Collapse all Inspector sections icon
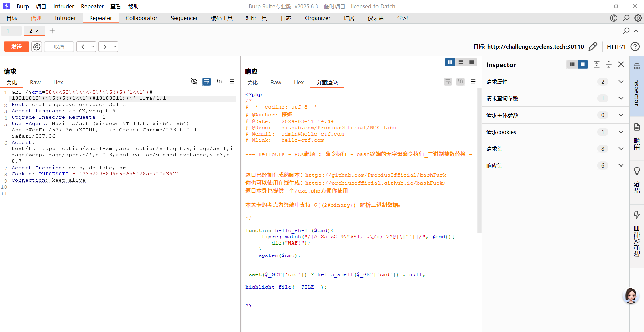The width and height of the screenshot is (644, 332). [x=609, y=64]
